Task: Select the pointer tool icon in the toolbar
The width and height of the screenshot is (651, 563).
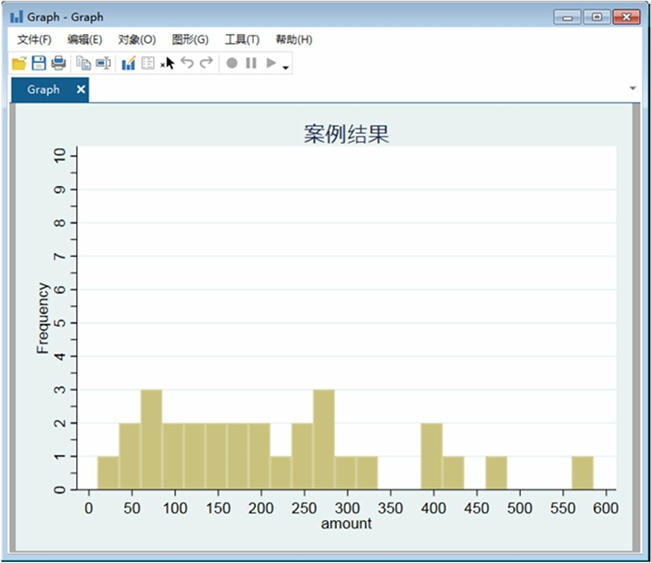Action: click(x=168, y=63)
